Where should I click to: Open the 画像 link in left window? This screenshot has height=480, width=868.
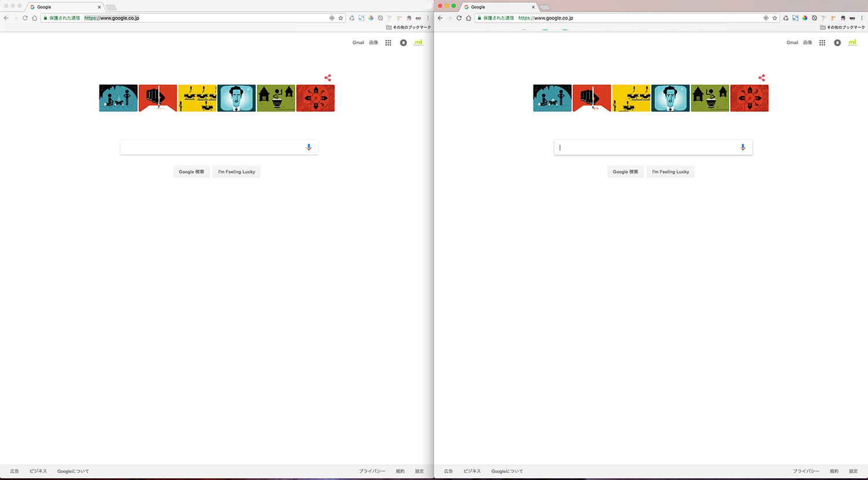coord(374,43)
